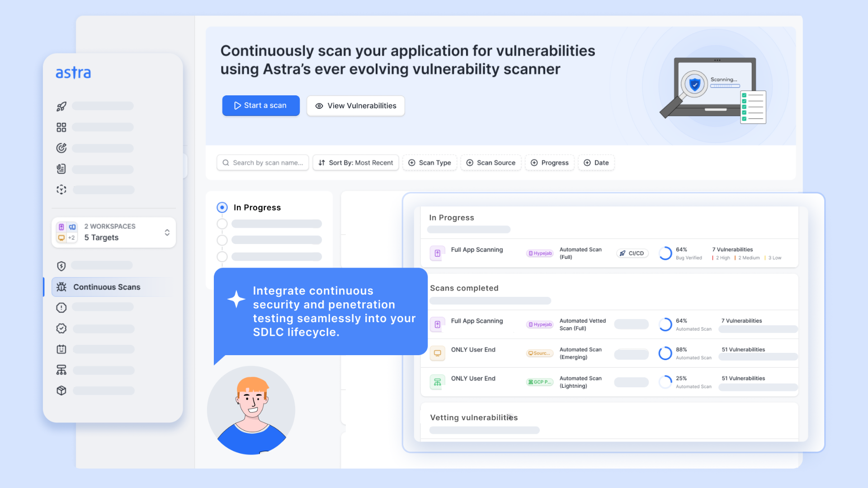Select the Continuous Scans bug icon
Image resolution: width=868 pixels, height=488 pixels.
point(61,286)
